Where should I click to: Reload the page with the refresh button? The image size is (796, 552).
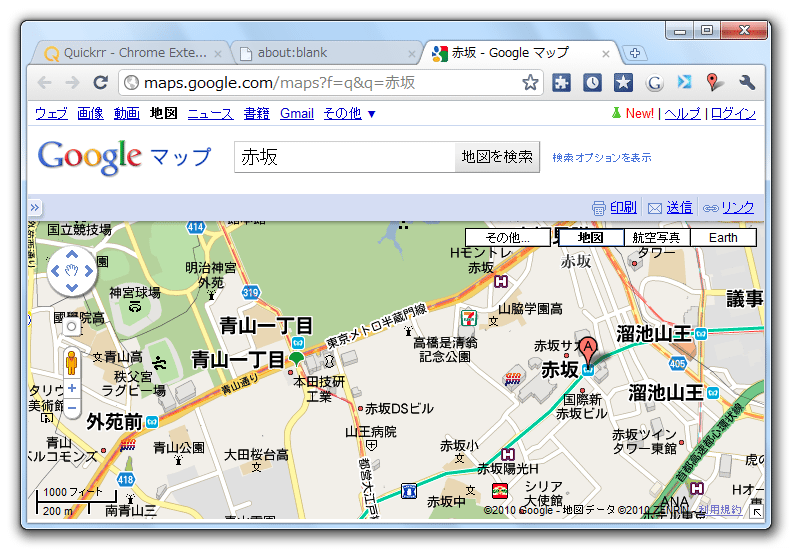(x=99, y=83)
